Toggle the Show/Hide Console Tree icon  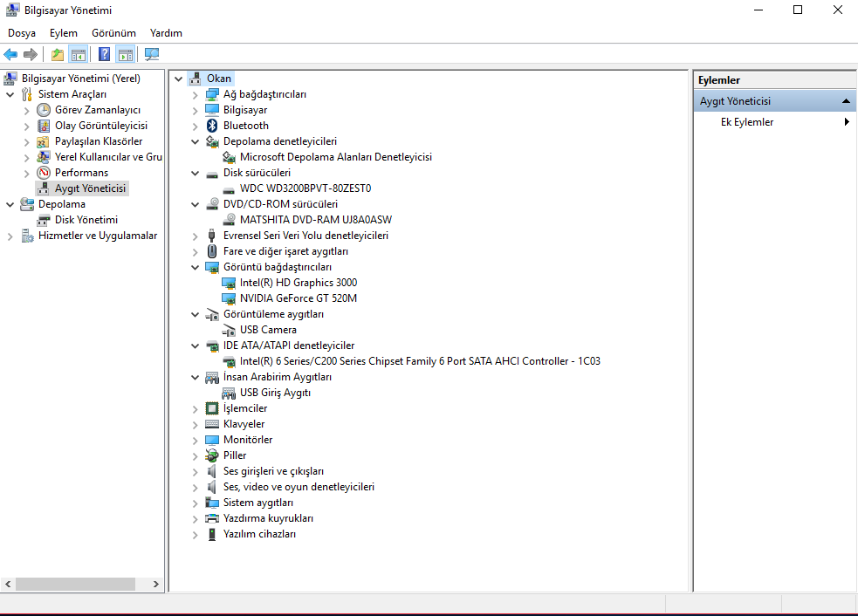point(79,54)
